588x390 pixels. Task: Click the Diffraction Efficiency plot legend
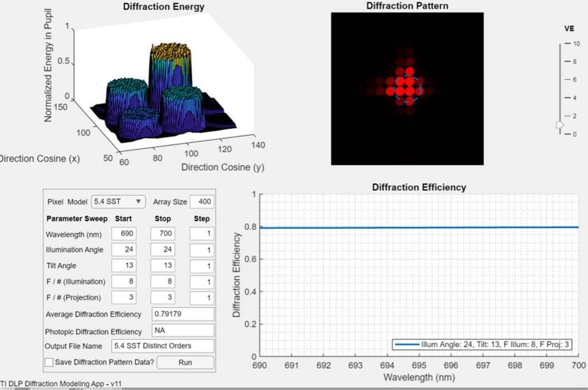click(482, 345)
